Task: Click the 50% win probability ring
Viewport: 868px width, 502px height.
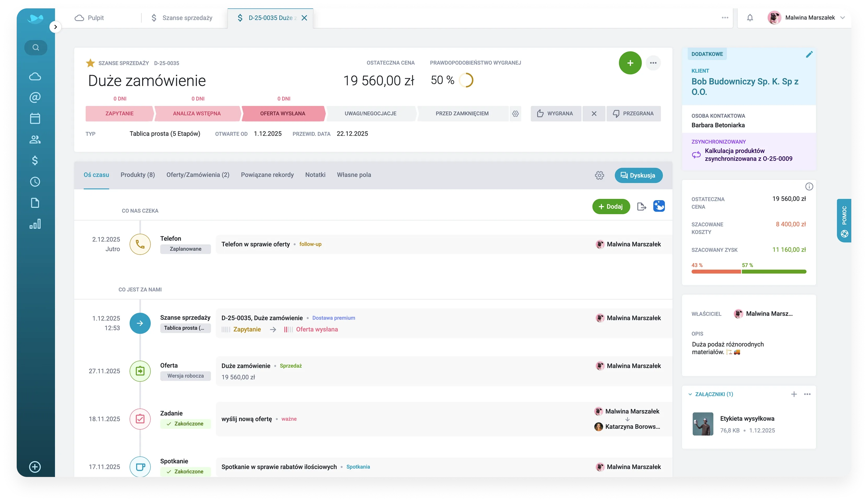Action: pyautogui.click(x=466, y=80)
